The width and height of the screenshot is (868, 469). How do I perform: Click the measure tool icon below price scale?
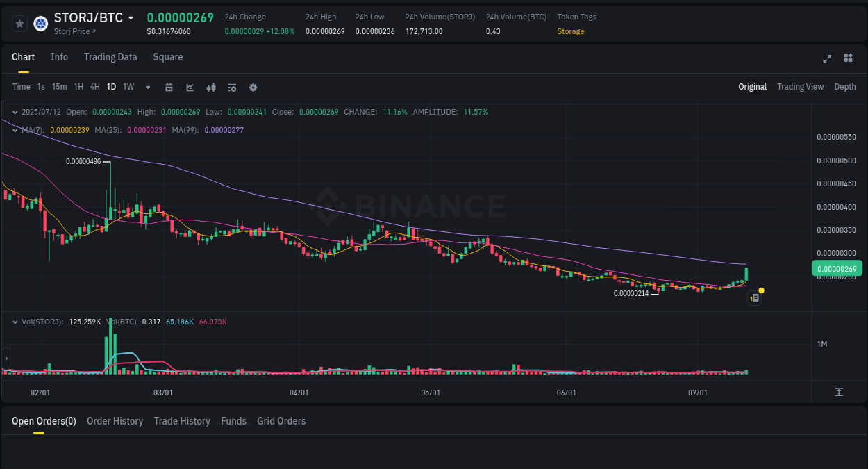click(x=838, y=392)
